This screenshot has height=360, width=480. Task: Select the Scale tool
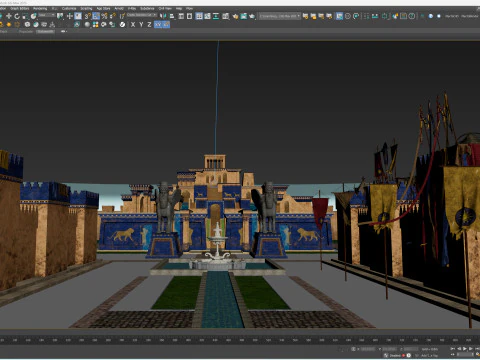25,16
